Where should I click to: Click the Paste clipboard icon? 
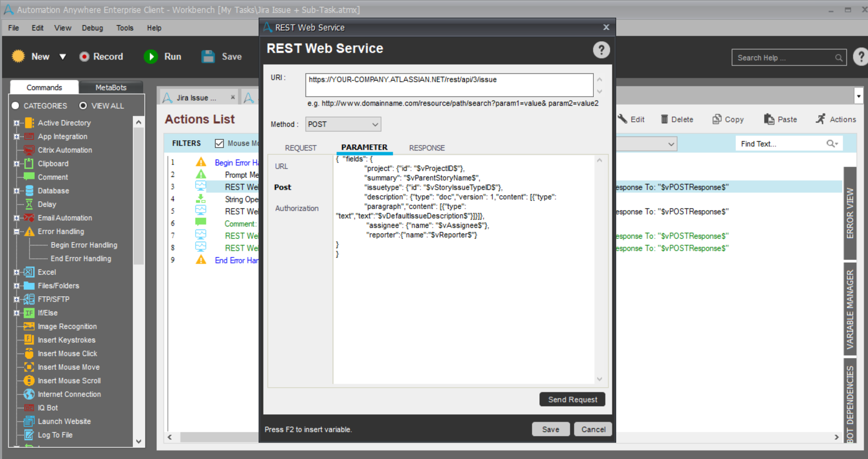click(x=769, y=119)
